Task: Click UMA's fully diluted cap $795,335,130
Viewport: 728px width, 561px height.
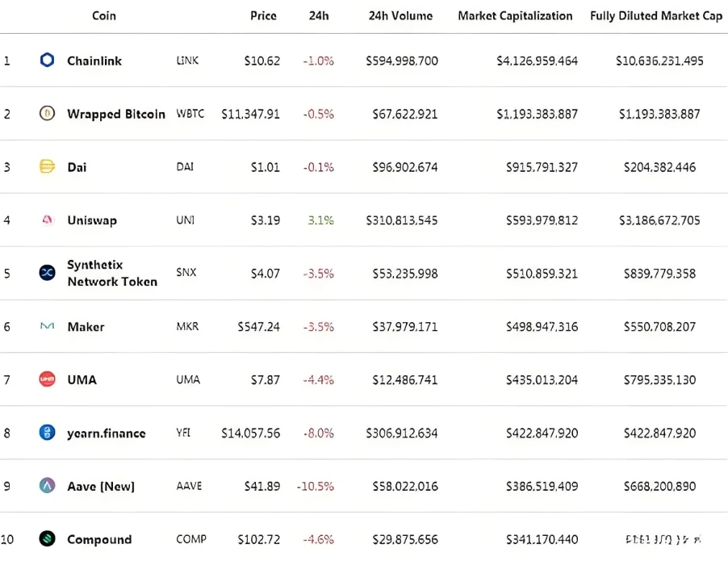Action: [659, 380]
